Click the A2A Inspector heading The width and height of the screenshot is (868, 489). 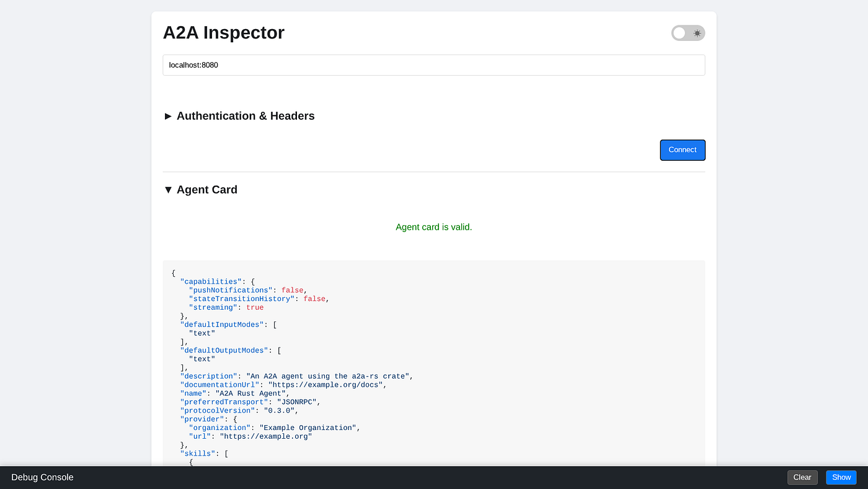coord(224,32)
